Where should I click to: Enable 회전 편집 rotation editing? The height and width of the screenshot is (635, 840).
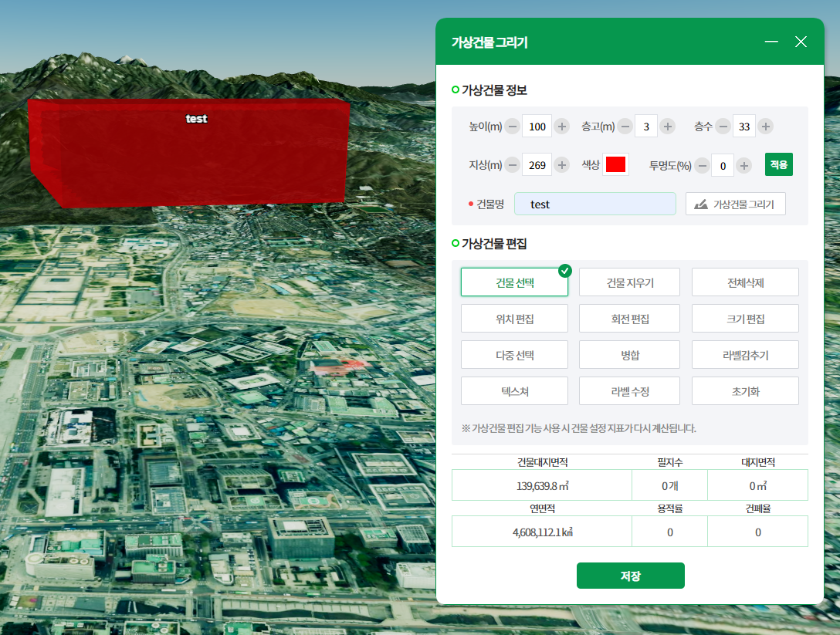629,319
